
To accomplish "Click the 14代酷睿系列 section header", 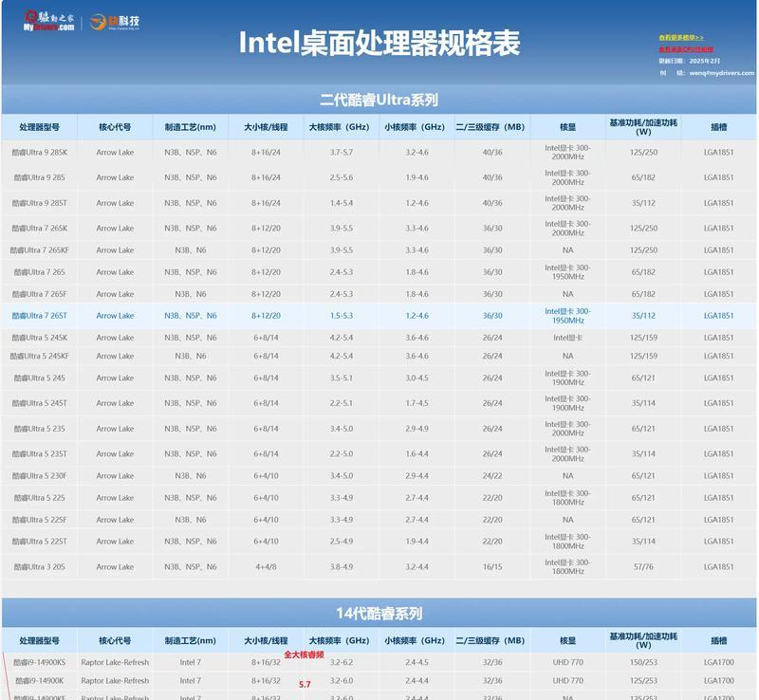I will click(379, 614).
